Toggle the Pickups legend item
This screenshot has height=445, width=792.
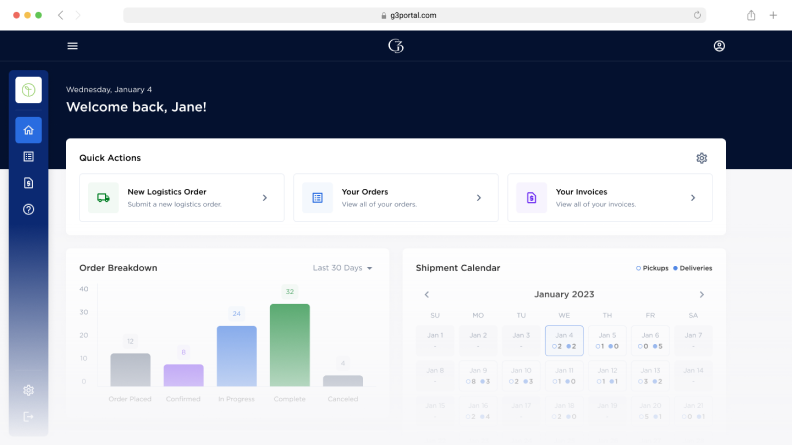click(653, 268)
